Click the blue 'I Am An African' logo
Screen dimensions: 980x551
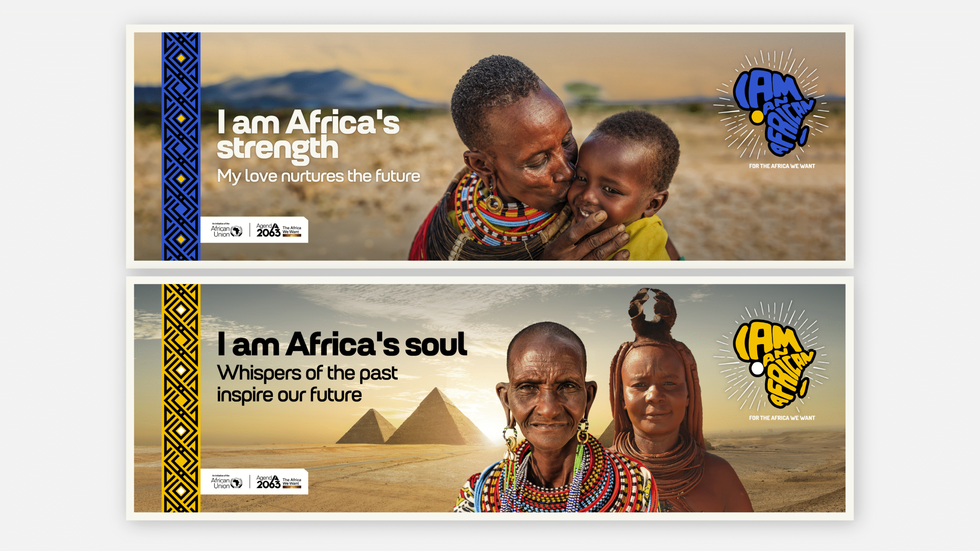pos(773,112)
